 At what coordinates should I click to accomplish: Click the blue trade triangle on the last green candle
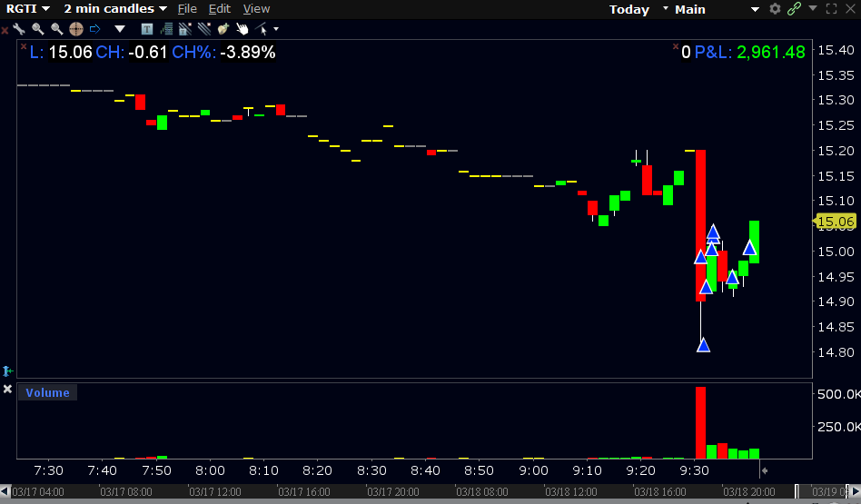click(x=749, y=248)
